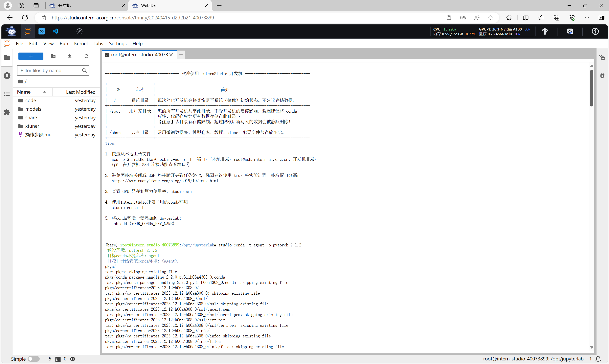Expand the code folder in file tree
This screenshot has width=609, height=364.
(30, 100)
